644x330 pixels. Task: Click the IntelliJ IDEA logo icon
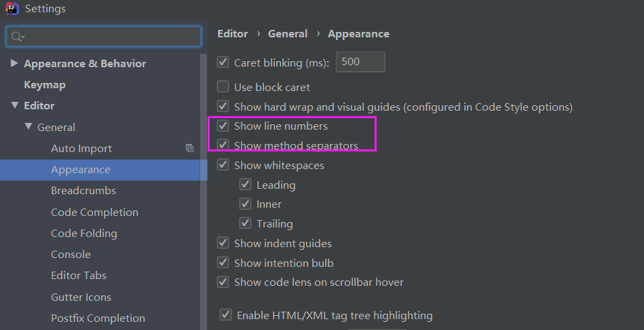point(12,8)
